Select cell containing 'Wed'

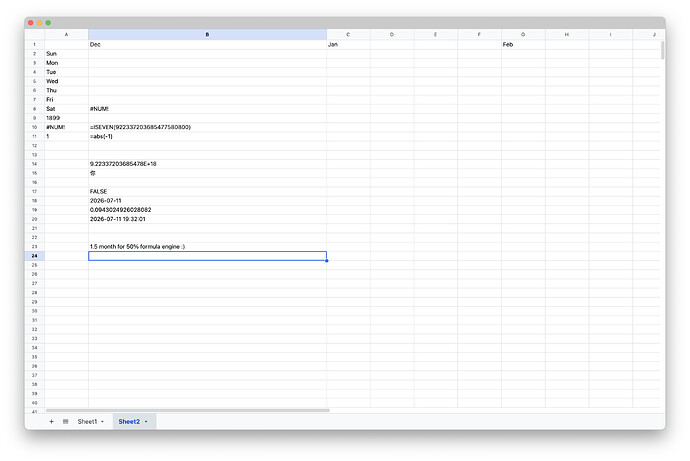[x=66, y=81]
